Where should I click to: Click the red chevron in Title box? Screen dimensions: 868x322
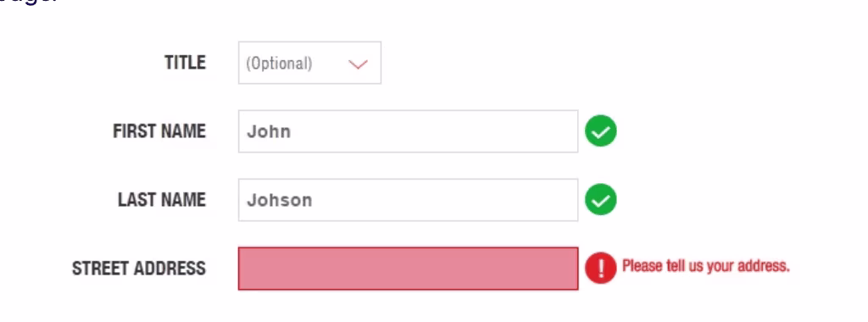point(359,64)
